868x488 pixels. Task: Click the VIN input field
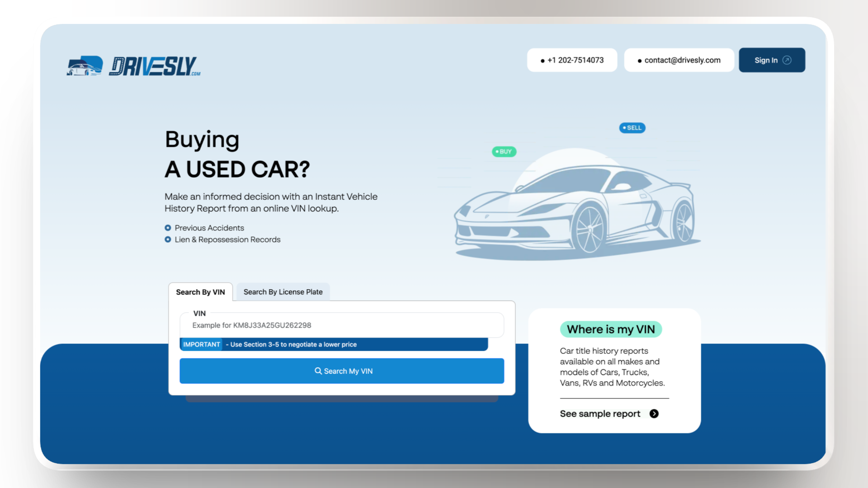tap(342, 325)
